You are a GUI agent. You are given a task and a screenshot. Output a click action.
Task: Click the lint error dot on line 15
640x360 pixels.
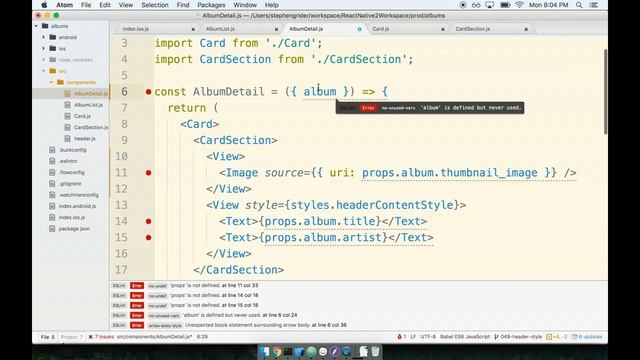coord(149,238)
